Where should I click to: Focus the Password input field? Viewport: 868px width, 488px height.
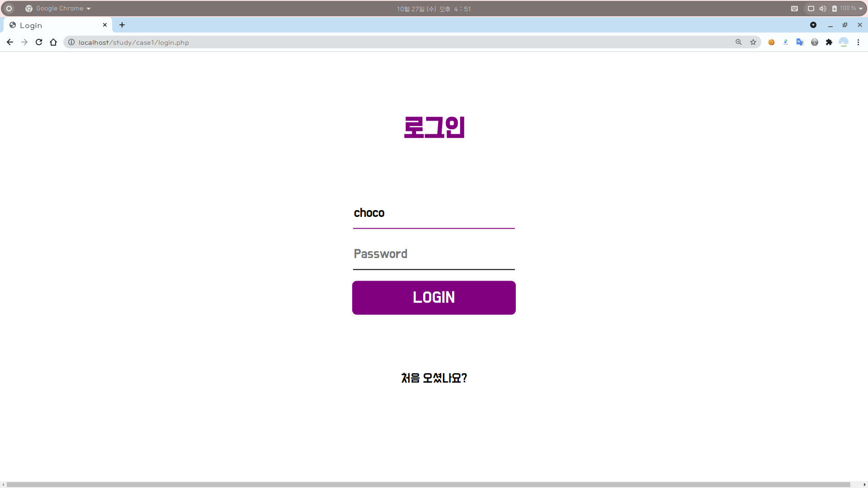coord(434,254)
